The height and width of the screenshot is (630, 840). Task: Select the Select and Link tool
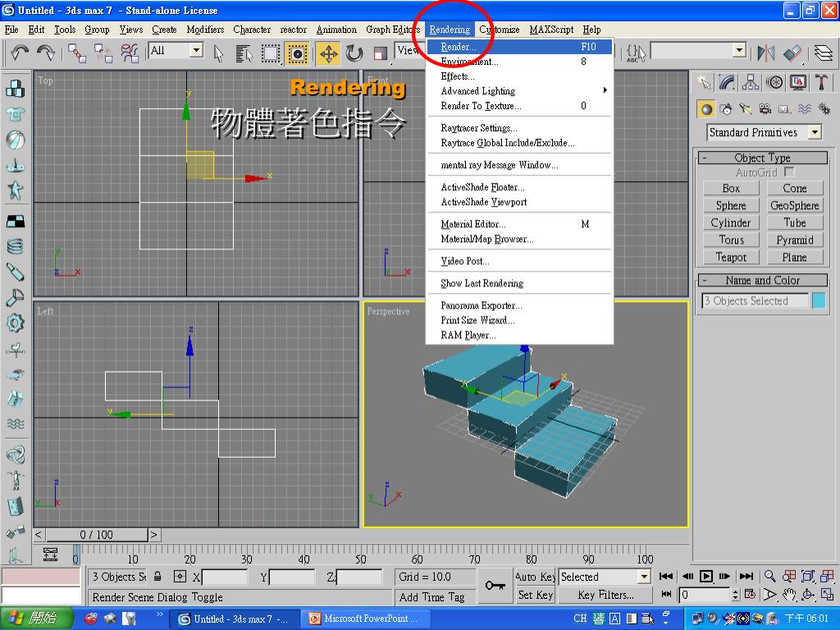(x=77, y=52)
